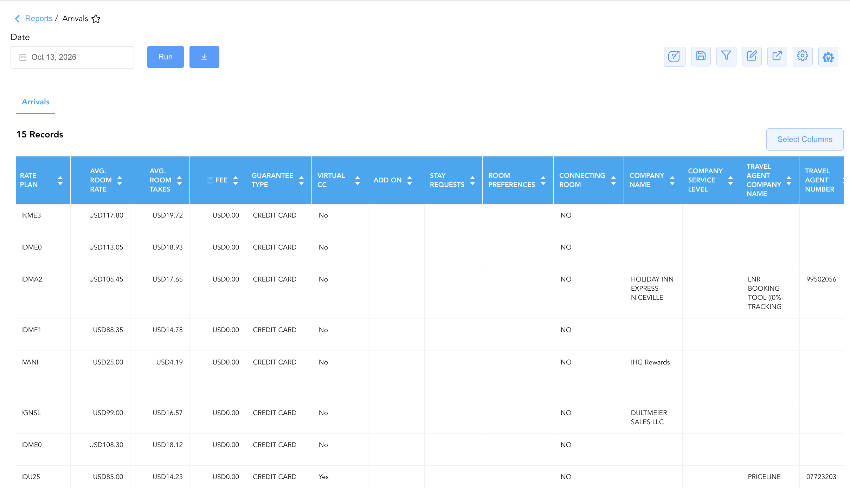Sort by RATE PLAN column arrows
This screenshot has height=504, width=850.
60,180
